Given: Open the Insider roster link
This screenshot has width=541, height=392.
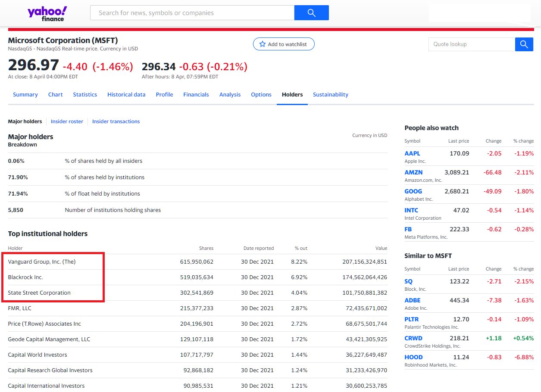Looking at the screenshot, I should coord(67,121).
